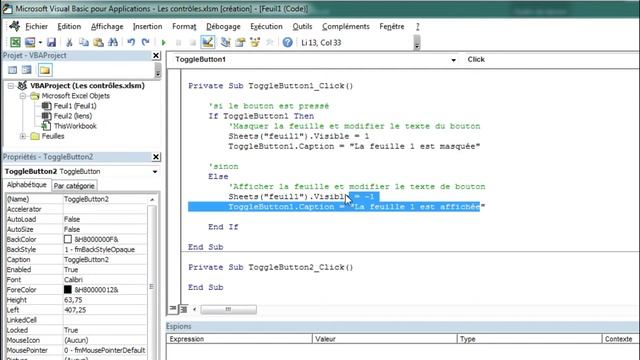Click the Expression column header in Espions
This screenshot has height=360, width=640.
[x=239, y=339]
